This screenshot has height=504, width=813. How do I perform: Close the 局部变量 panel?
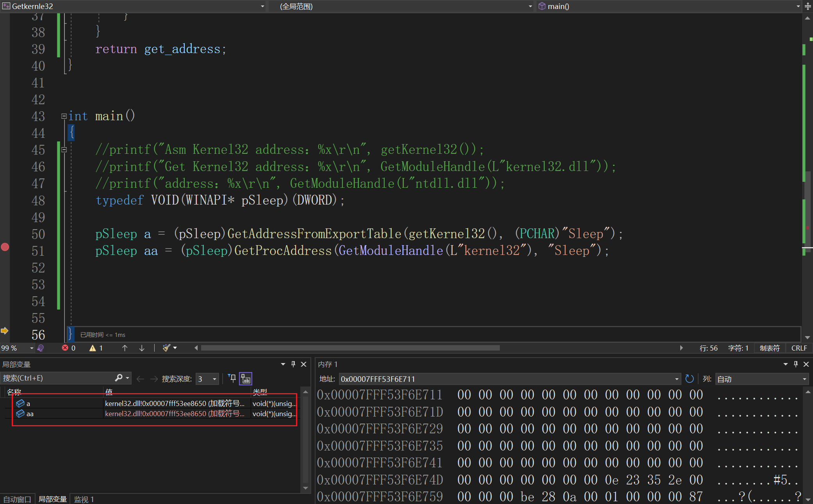303,364
